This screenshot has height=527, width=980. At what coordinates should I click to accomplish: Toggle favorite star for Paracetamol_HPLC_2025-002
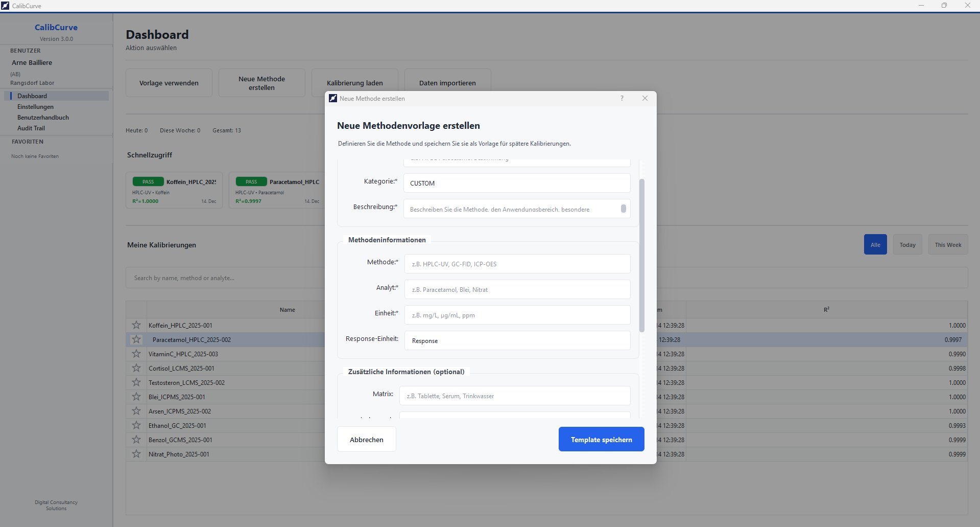point(136,339)
